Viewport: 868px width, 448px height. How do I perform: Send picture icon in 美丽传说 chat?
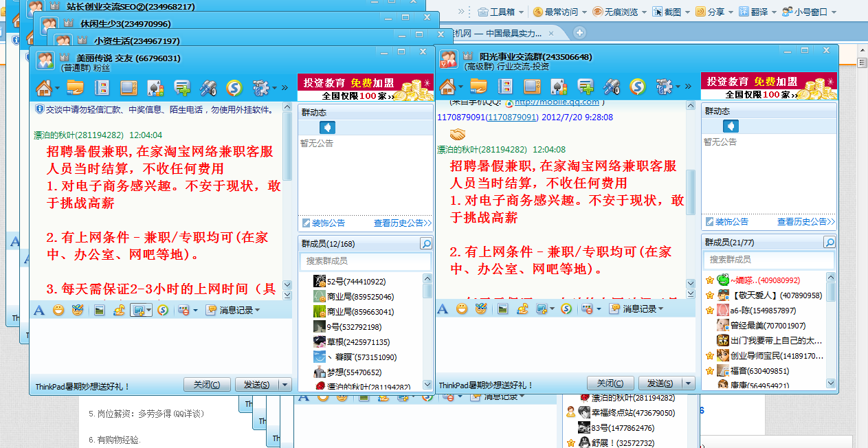point(99,311)
